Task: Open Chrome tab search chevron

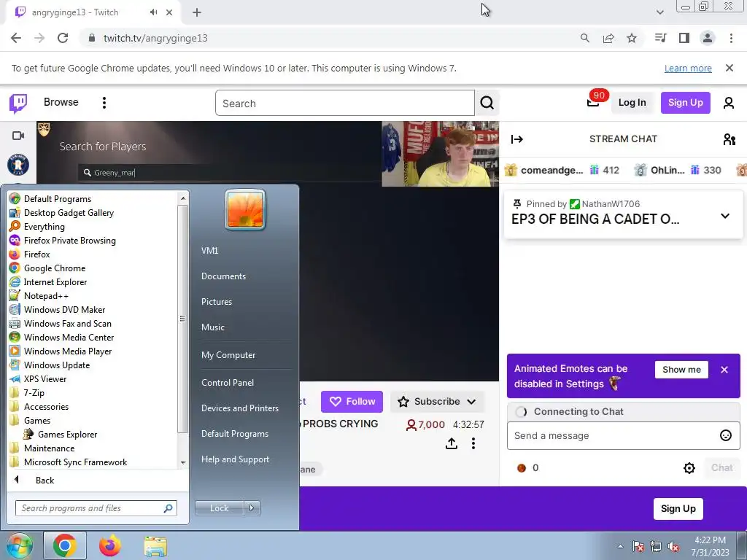Action: [659, 12]
